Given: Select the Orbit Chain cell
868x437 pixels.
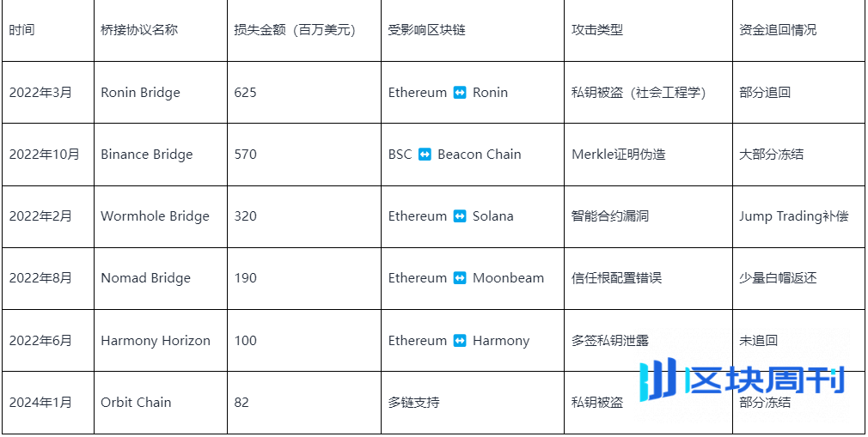Looking at the screenshot, I should pos(161,403).
